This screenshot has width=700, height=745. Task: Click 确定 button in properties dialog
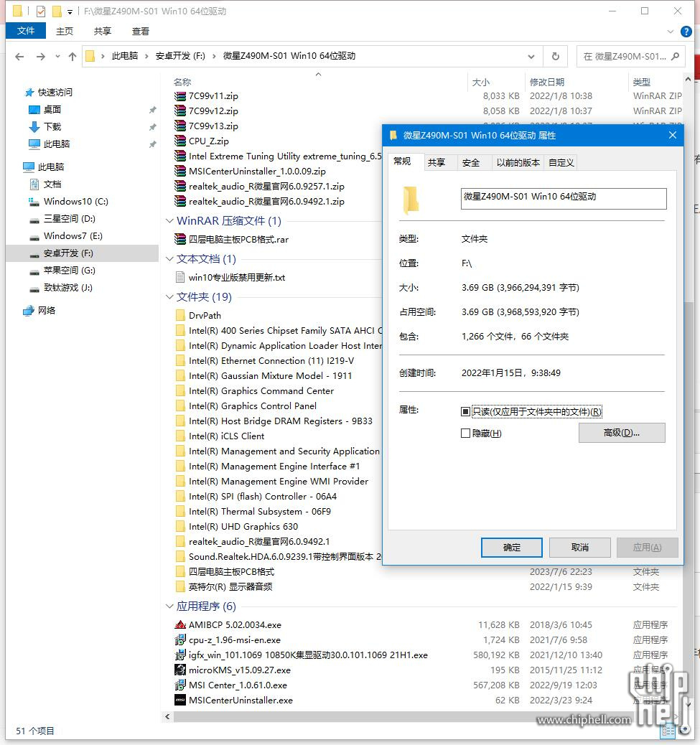[x=512, y=548]
